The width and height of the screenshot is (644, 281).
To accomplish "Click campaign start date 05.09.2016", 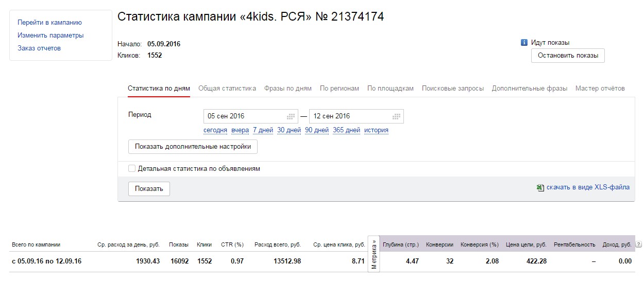I will click(164, 44).
